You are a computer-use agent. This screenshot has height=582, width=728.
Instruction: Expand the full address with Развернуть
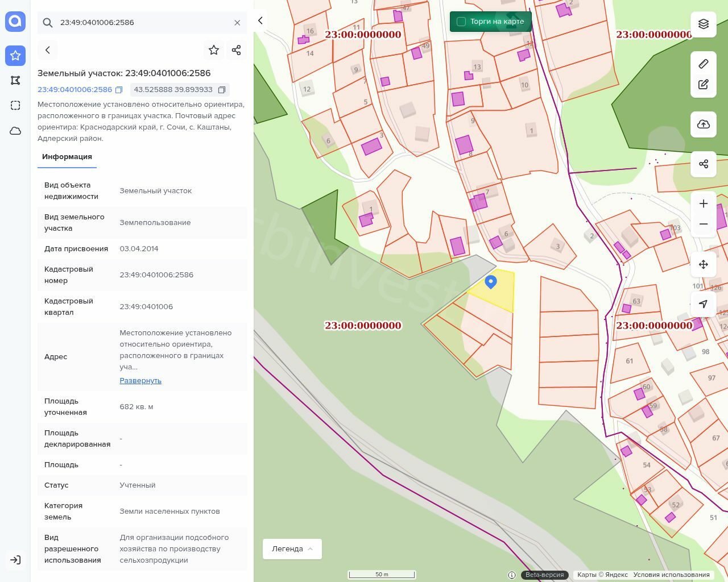[140, 381]
